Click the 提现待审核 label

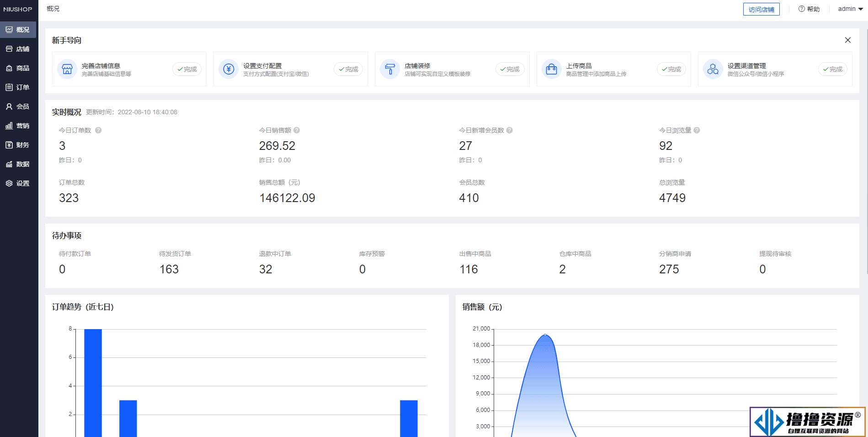775,254
